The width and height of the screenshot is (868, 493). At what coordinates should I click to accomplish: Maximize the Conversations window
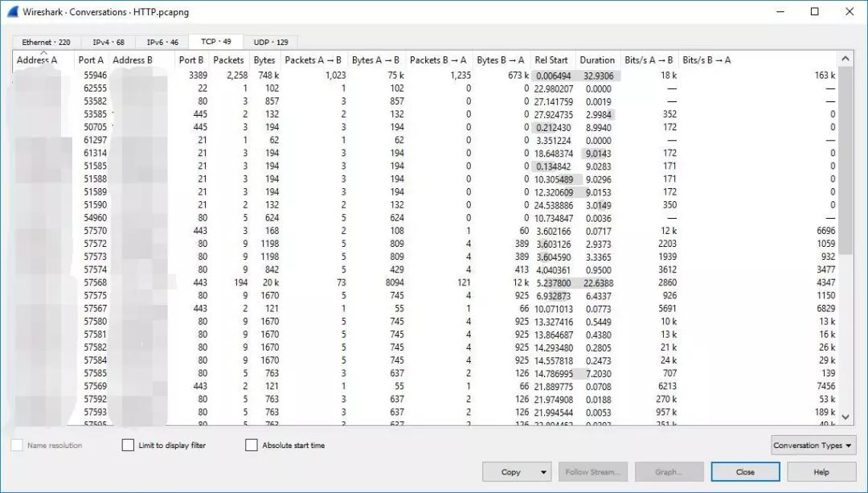point(815,11)
